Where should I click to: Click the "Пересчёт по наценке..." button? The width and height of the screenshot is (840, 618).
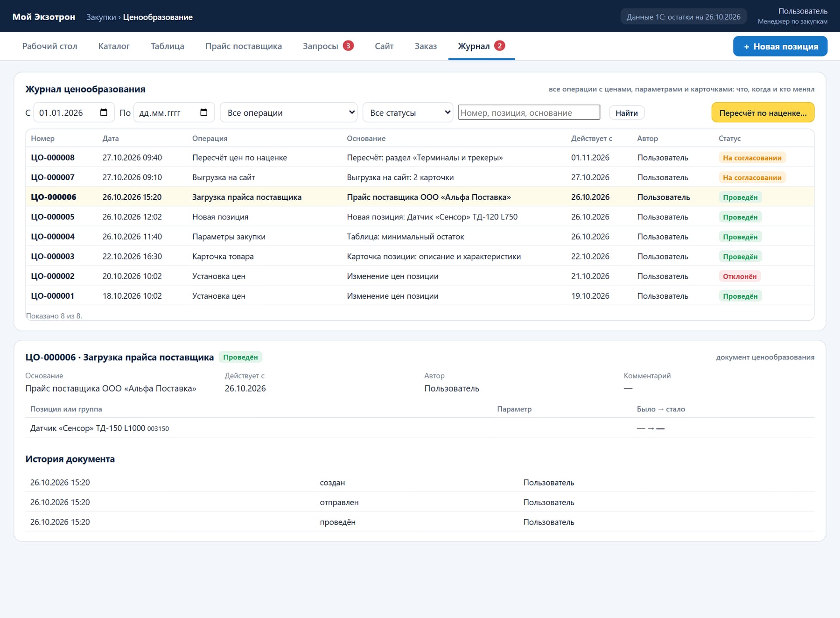pos(763,112)
